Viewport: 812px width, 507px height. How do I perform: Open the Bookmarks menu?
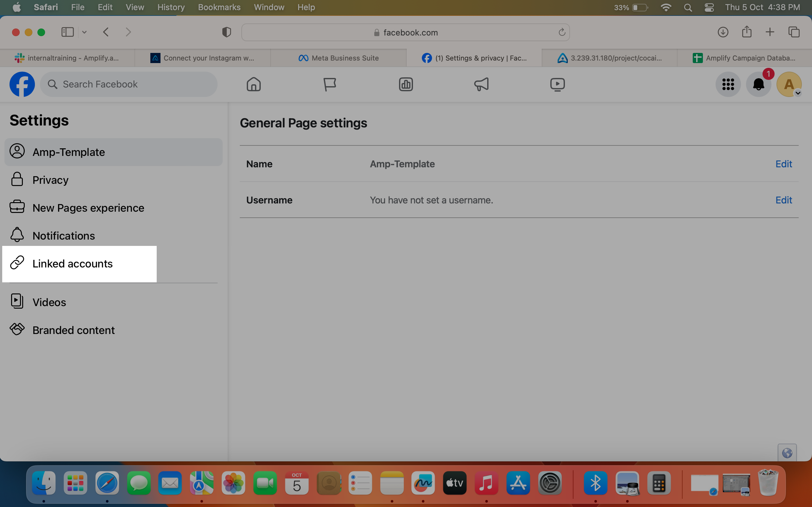click(219, 7)
